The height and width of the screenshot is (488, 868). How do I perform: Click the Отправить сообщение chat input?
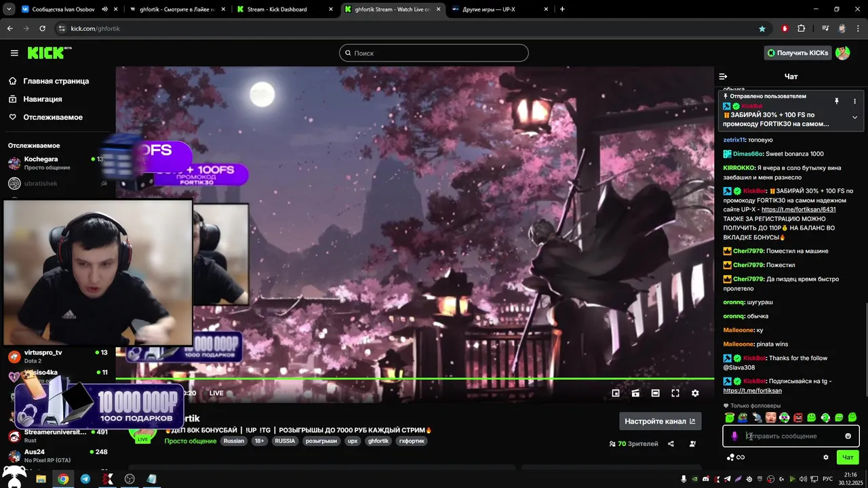(791, 436)
